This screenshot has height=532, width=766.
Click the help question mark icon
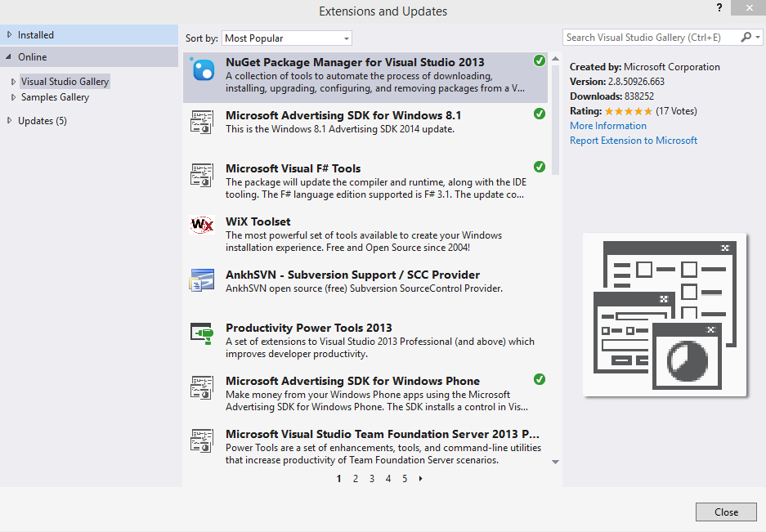pos(719,7)
